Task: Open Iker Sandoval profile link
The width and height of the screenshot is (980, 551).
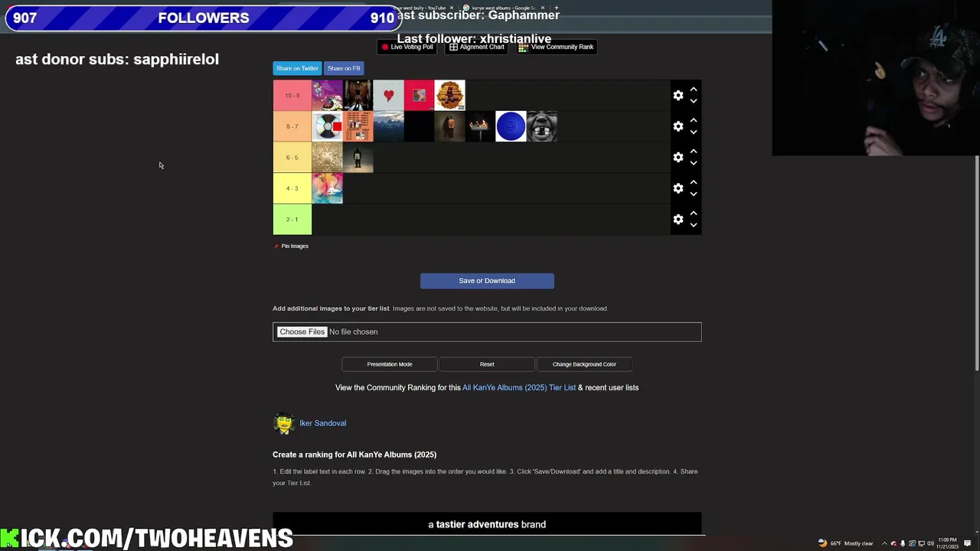Action: 323,423
